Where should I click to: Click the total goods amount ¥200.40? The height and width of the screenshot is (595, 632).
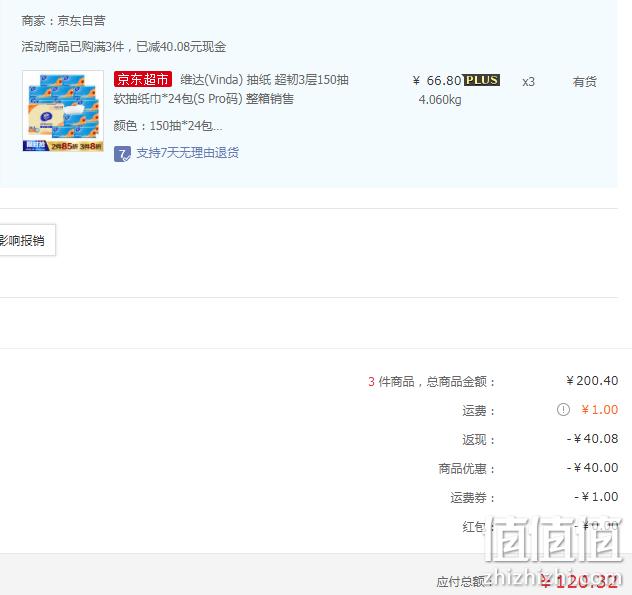[x=592, y=381]
